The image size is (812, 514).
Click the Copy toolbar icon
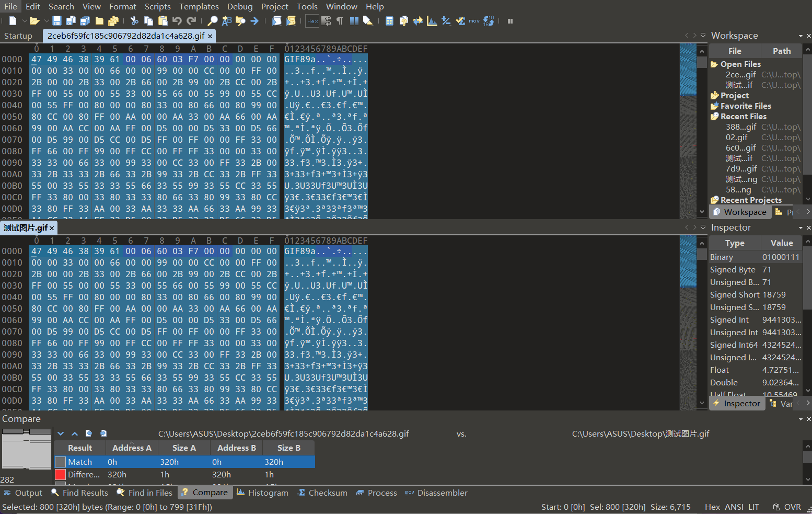148,21
